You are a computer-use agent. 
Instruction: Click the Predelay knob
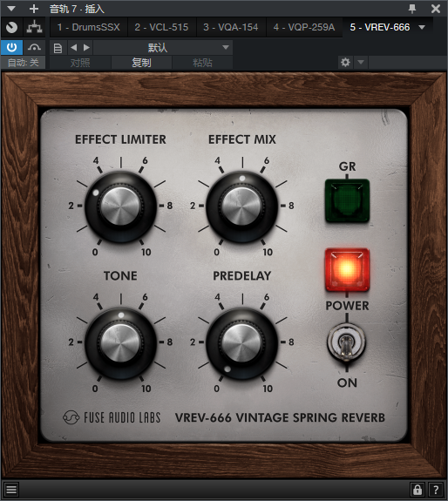(242, 342)
